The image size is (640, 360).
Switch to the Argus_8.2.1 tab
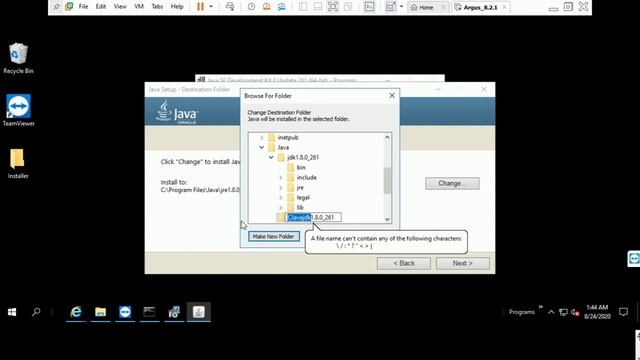480,7
